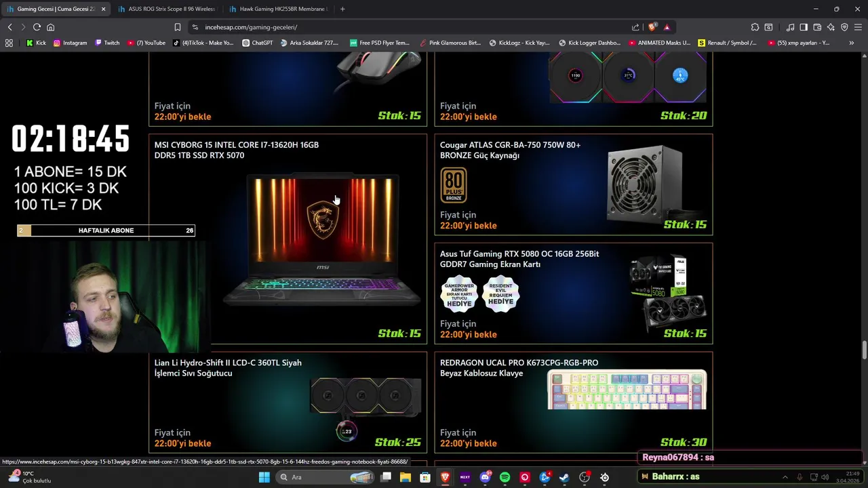Screen dimensions: 868x488
Task: Expand the system tray hidden icons chevron
Action: tap(785, 477)
